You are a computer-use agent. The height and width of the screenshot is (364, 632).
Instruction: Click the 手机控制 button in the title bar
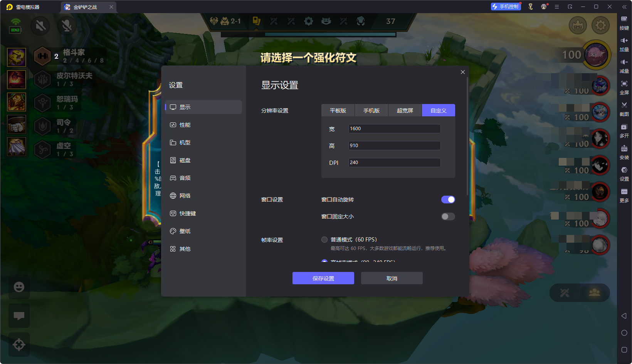[506, 7]
